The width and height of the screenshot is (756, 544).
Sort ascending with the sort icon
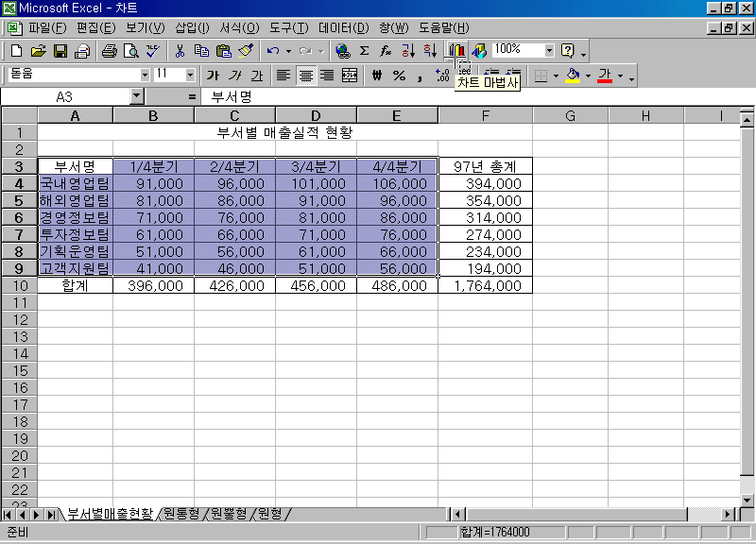coord(408,51)
